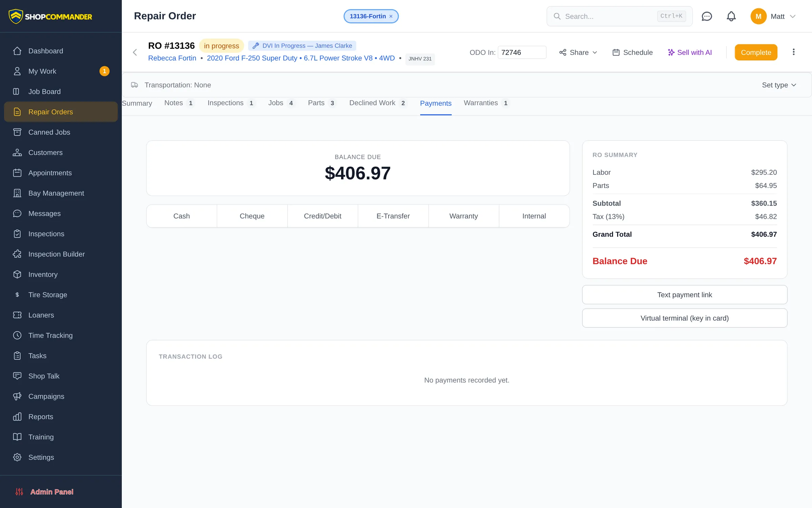Image resolution: width=812 pixels, height=508 pixels.
Task: Open the Customers people icon
Action: click(17, 152)
